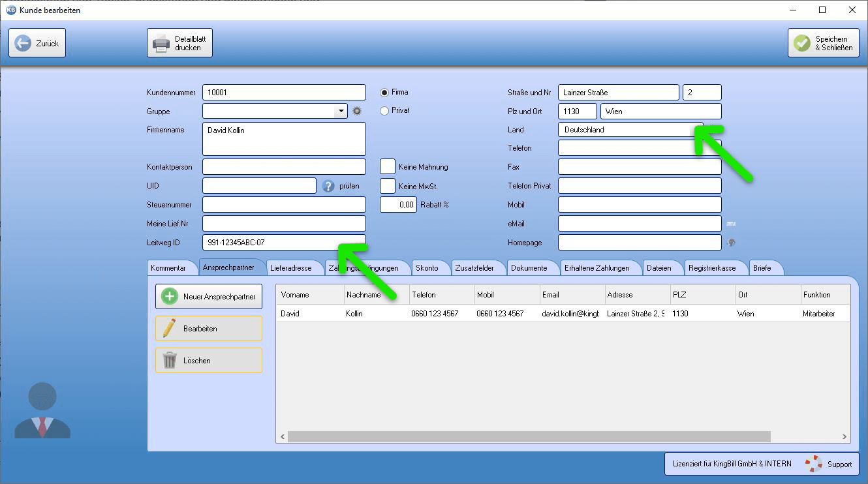Click the Funktion column header
This screenshot has width=868, height=484.
[826, 295]
